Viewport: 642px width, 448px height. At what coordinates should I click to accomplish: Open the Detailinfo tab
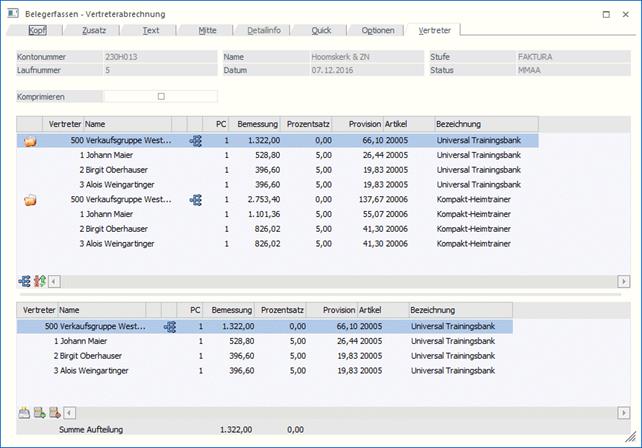coord(263,31)
